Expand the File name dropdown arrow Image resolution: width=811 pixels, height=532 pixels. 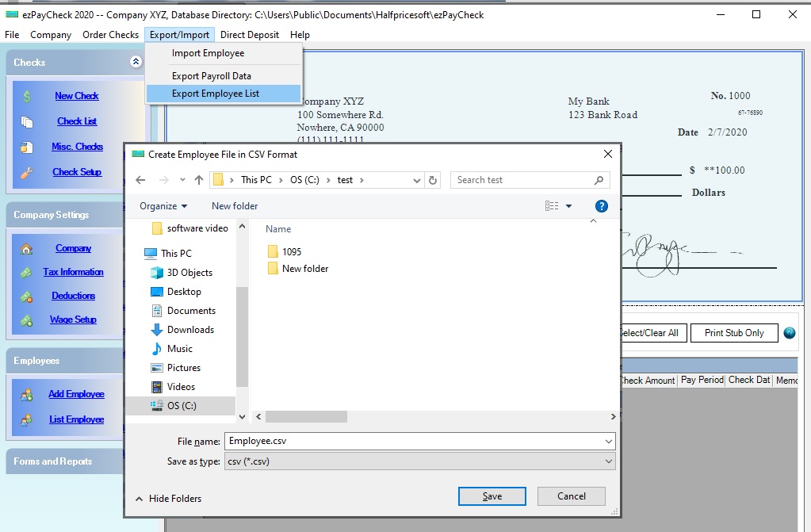608,441
